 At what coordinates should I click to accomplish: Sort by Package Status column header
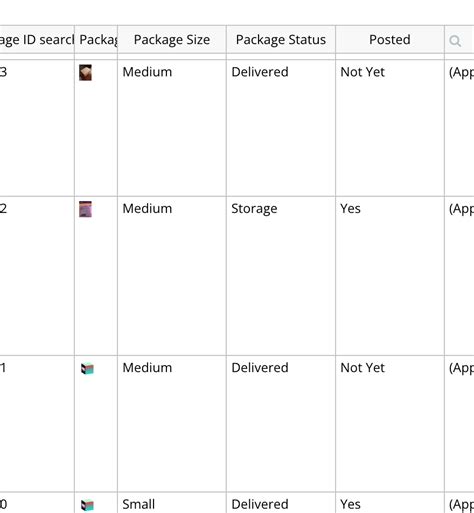click(x=281, y=40)
